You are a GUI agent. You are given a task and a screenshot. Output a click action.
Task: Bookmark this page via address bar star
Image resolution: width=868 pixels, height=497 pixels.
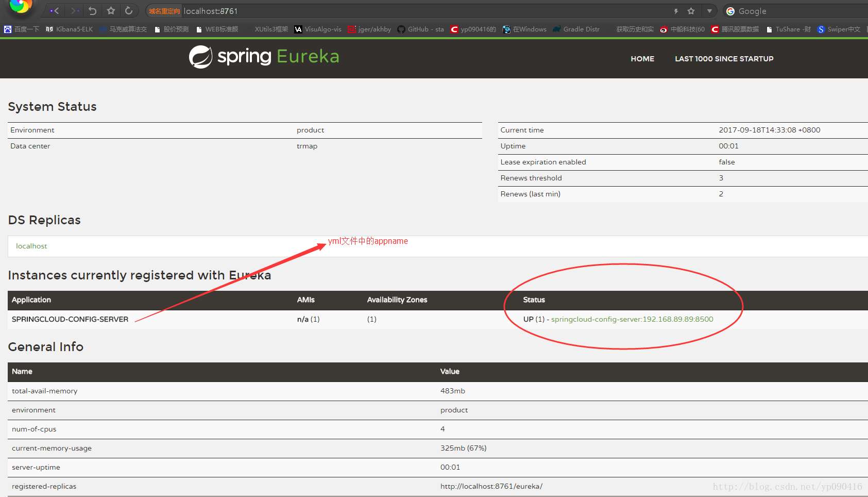691,11
